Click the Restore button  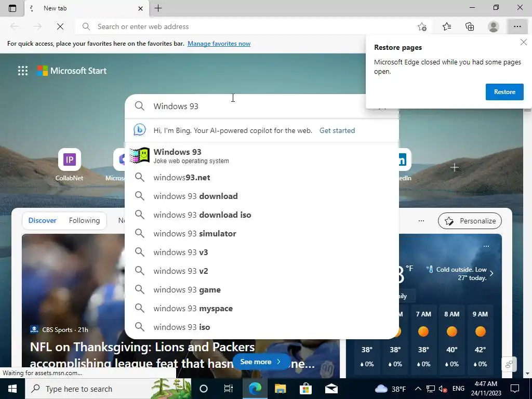coord(504,92)
